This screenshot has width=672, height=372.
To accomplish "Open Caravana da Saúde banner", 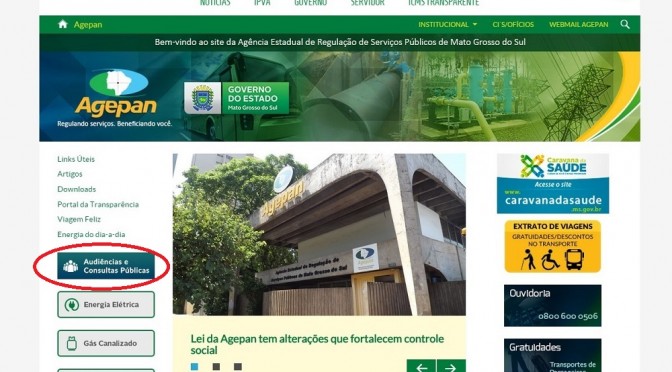I will [x=553, y=184].
